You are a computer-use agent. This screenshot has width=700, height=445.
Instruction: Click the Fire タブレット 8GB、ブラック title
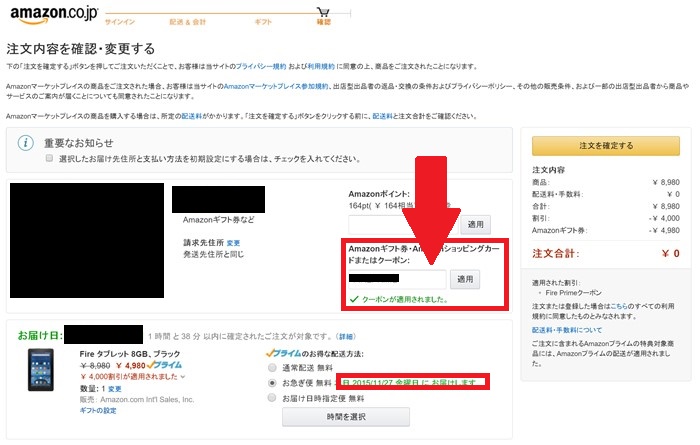pos(130,354)
